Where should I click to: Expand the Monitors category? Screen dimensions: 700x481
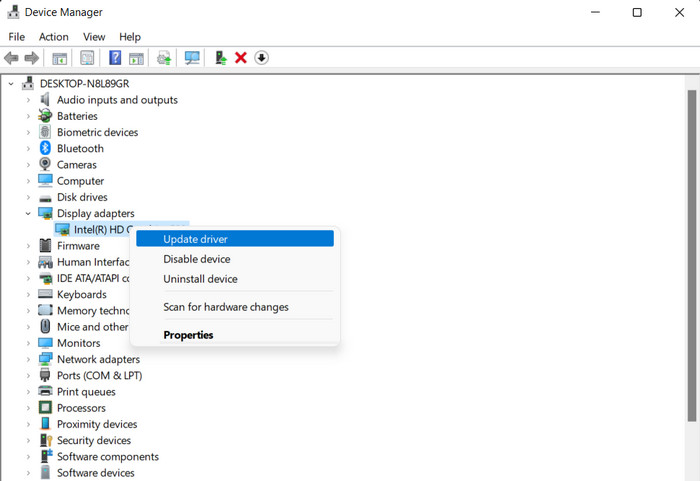[28, 343]
